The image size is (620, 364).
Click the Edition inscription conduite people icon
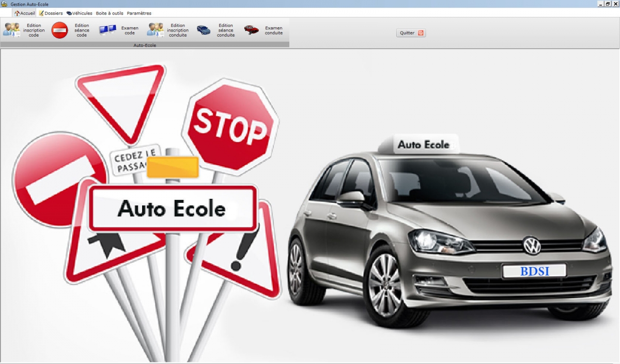[155, 30]
